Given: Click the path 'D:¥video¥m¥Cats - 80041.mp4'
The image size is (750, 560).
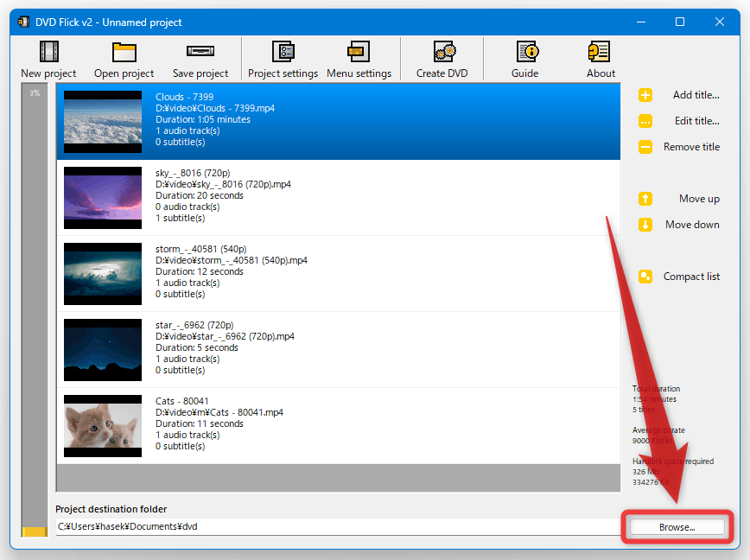Looking at the screenshot, I should pos(219,412).
